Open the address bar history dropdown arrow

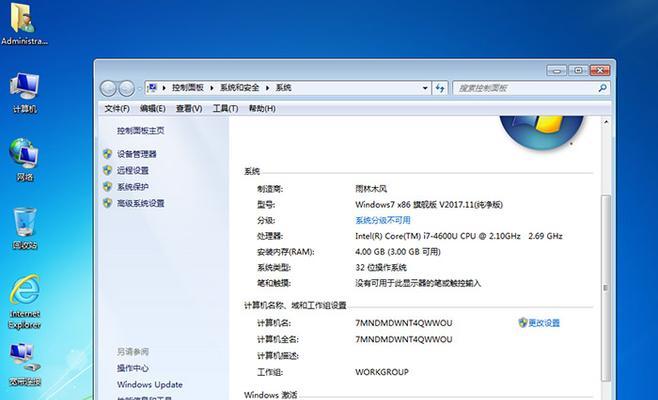[425, 88]
